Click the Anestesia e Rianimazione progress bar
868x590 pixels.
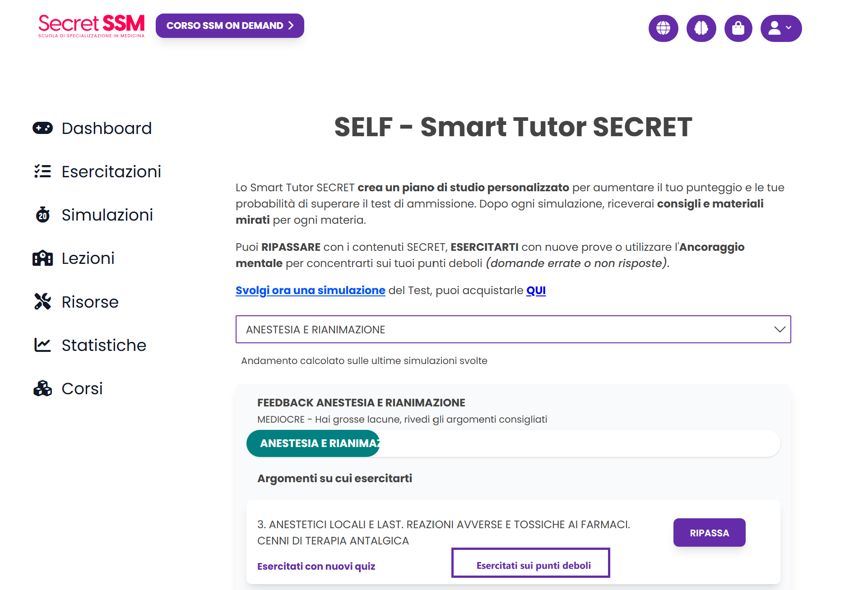pos(513,443)
